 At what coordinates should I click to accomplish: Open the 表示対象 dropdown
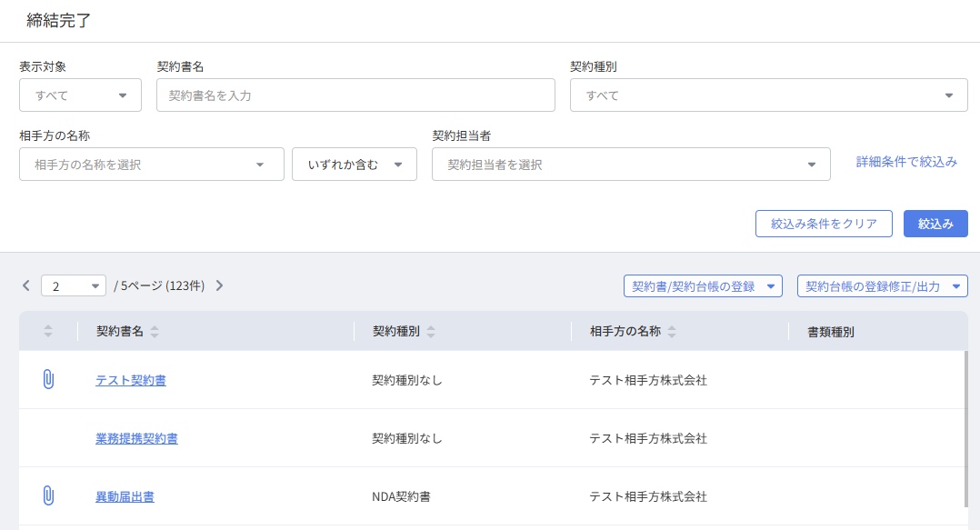point(80,95)
